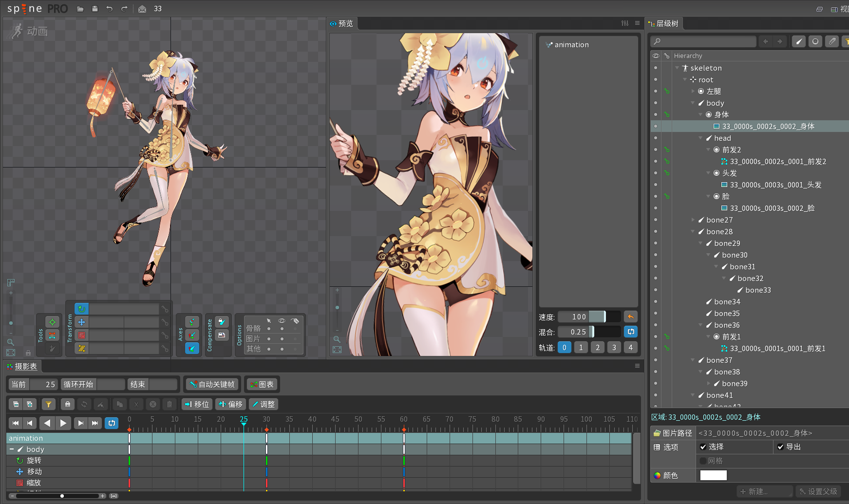Reset preview speed with the orange arrow

point(631,317)
